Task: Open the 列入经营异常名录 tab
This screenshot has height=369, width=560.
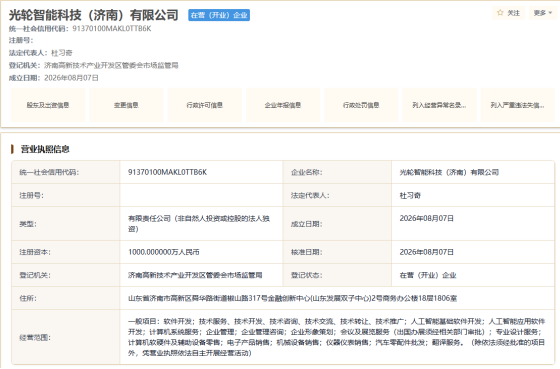Action: coord(439,105)
